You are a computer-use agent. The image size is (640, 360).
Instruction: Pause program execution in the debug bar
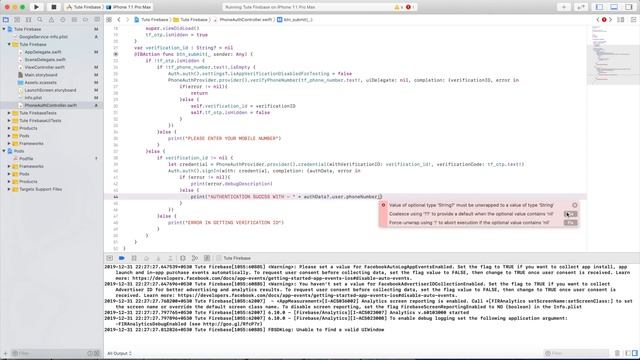(134, 258)
